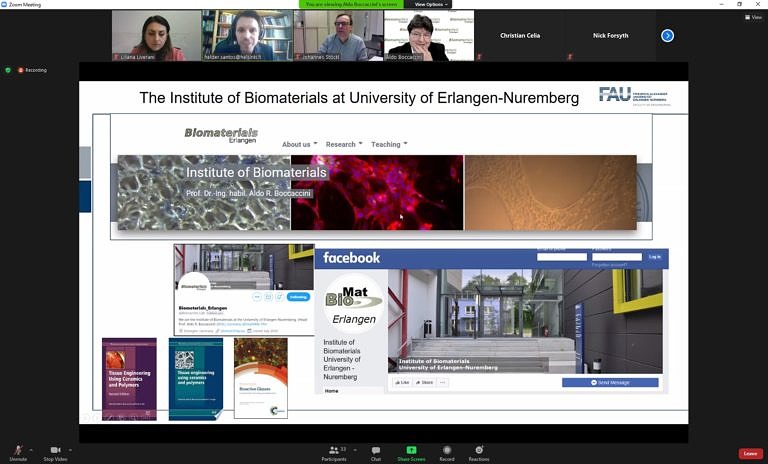The height and width of the screenshot is (464, 768).
Task: Select helder.santos video thumbnail
Action: pos(247,36)
